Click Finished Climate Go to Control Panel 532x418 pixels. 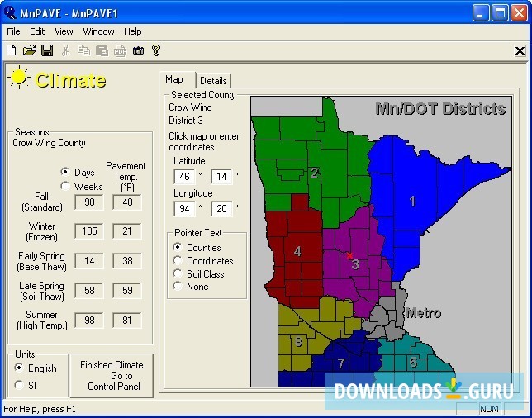[112, 376]
